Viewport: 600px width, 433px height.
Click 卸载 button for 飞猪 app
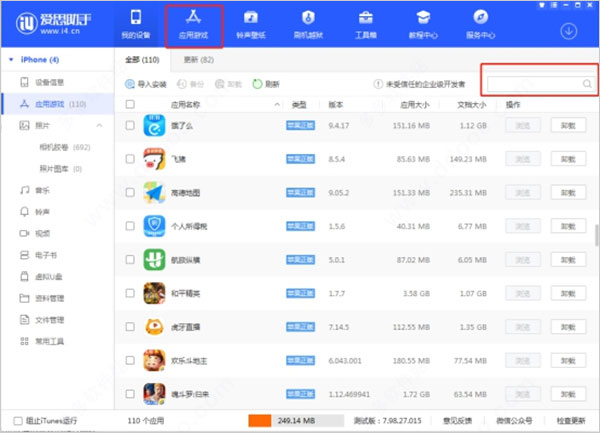[x=567, y=158]
